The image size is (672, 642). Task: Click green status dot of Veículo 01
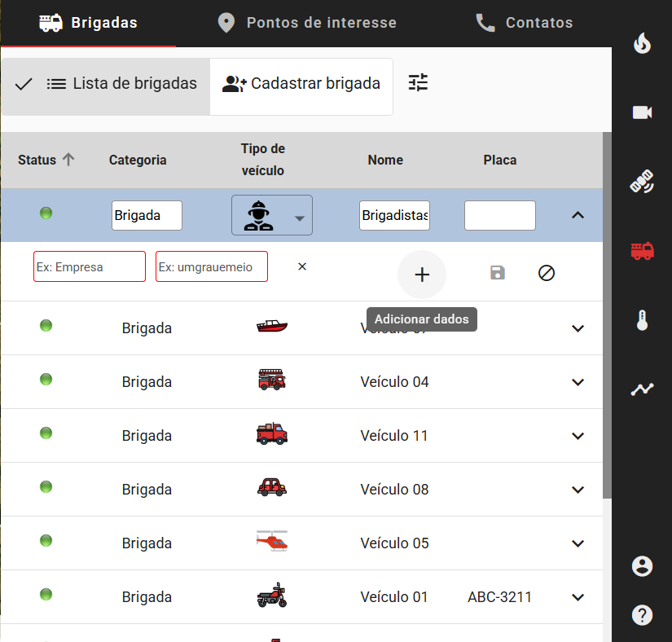pyautogui.click(x=46, y=595)
